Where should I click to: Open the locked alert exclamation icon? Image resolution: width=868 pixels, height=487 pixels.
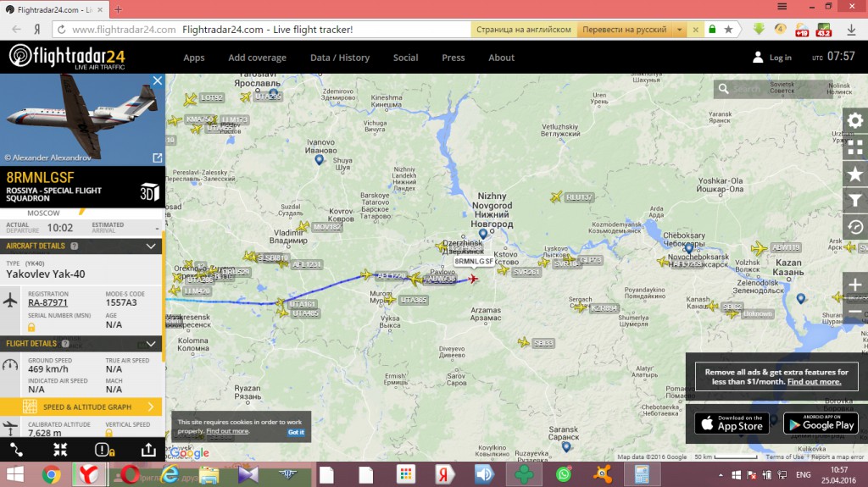click(x=104, y=450)
